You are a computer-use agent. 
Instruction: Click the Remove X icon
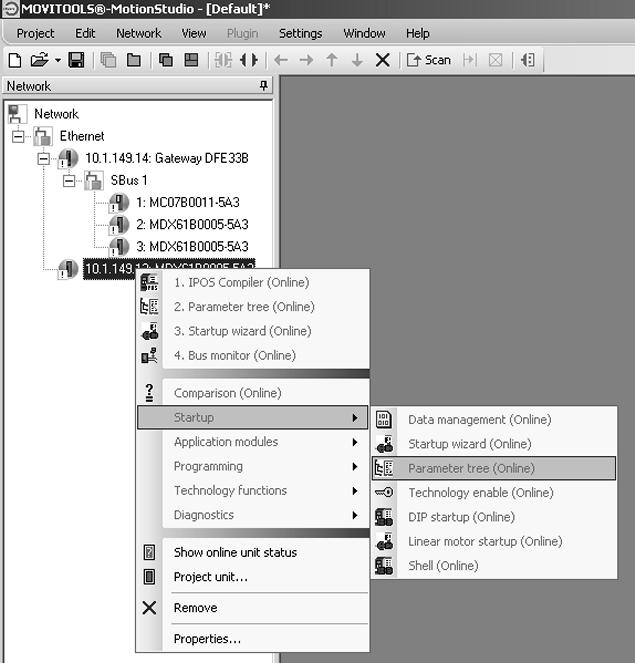[149, 608]
